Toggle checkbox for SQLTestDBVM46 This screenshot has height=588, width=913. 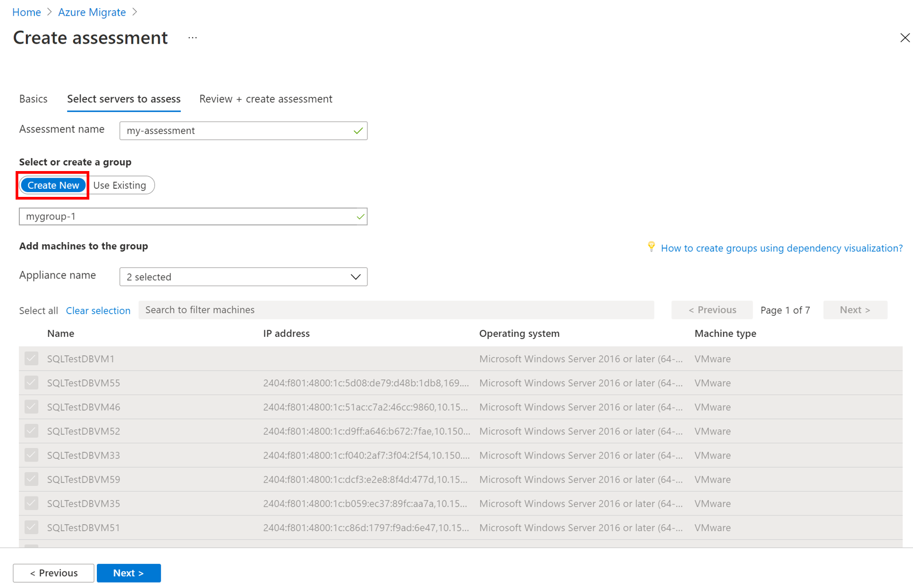pyautogui.click(x=31, y=407)
